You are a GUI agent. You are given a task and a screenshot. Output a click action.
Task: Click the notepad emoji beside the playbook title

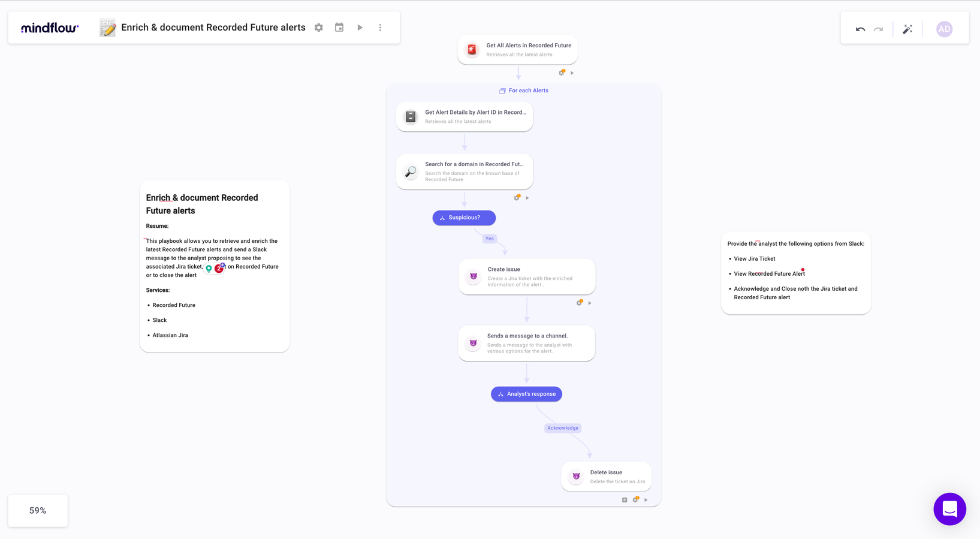(107, 28)
